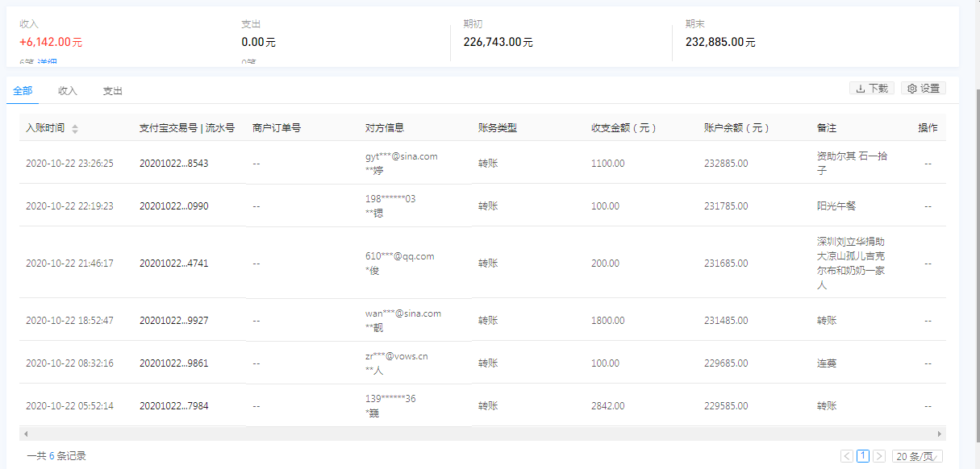The width and height of the screenshot is (980, 469).
Task: Click the 阳光午餐 remark cell
Action: (836, 206)
